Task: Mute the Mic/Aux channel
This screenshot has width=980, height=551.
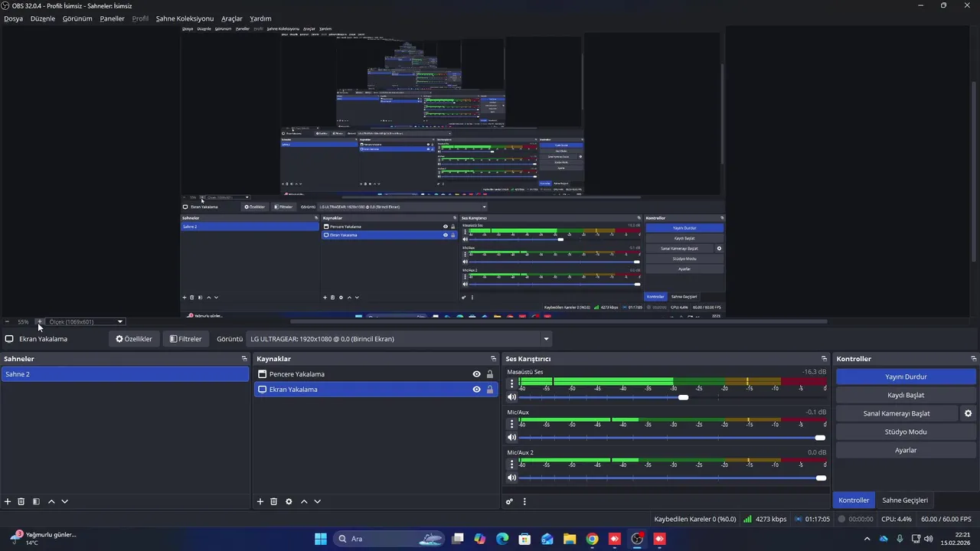Action: click(512, 438)
